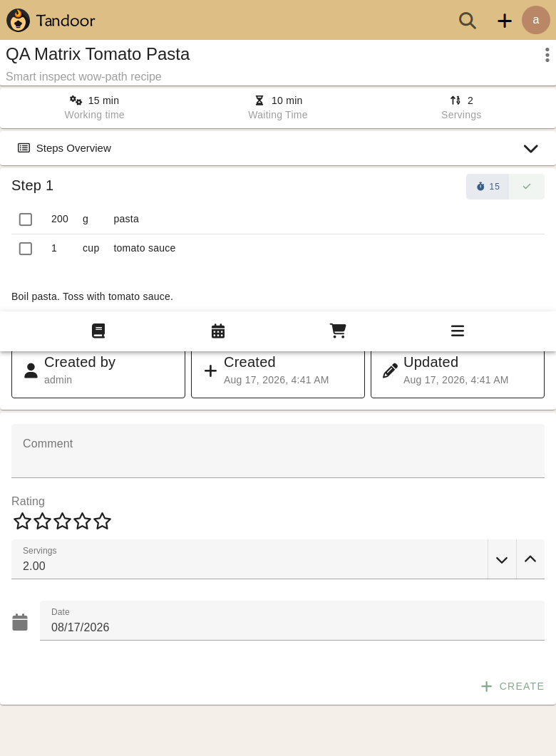The height and width of the screenshot is (756, 556).
Task: Select the second rating star
Action: click(43, 521)
